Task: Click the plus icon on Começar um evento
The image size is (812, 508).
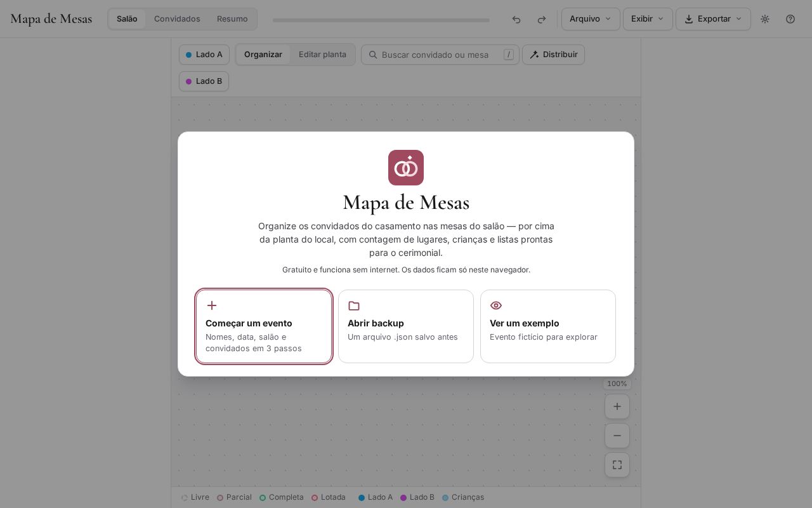Action: point(212,305)
